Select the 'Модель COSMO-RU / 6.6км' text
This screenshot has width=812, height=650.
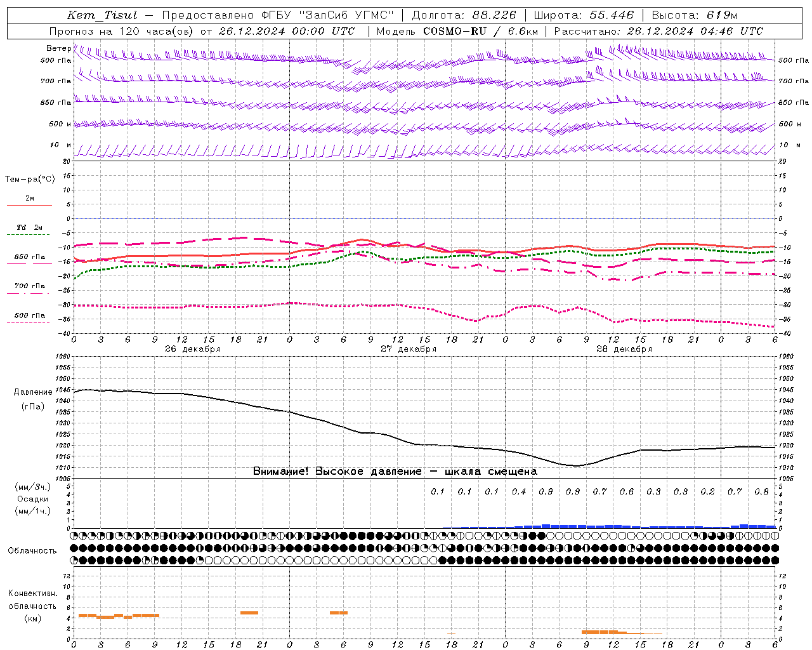pyautogui.click(x=457, y=31)
